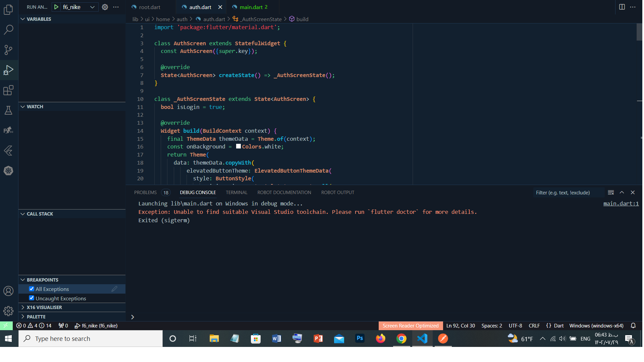Click the ports forwarded status item

63,326
